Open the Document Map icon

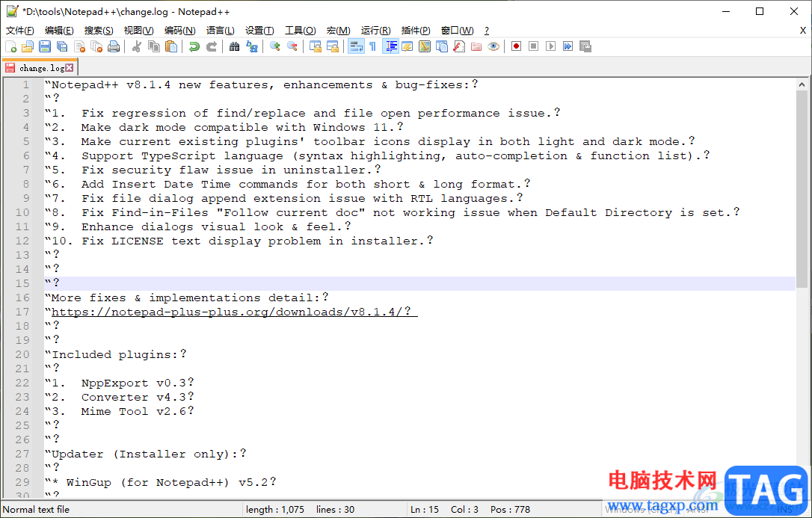click(425, 46)
